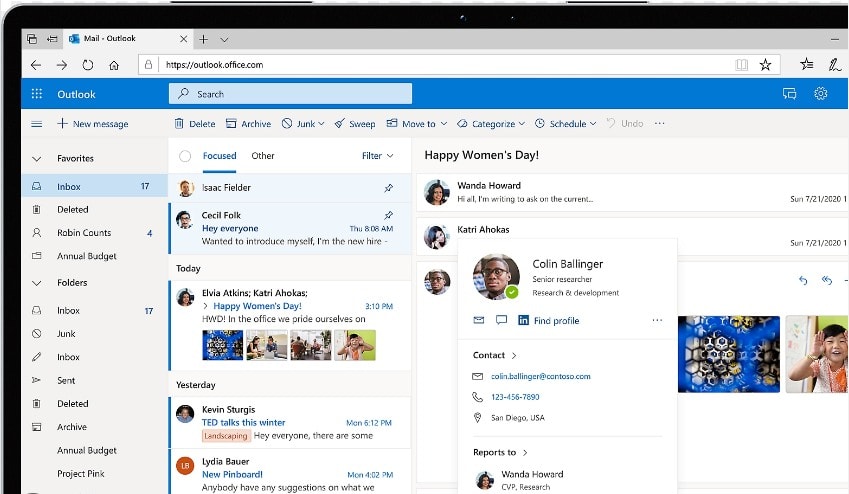Image resolution: width=849 pixels, height=494 pixels.
Task: Click colin.ballinger@contoso.com email link
Action: [540, 376]
